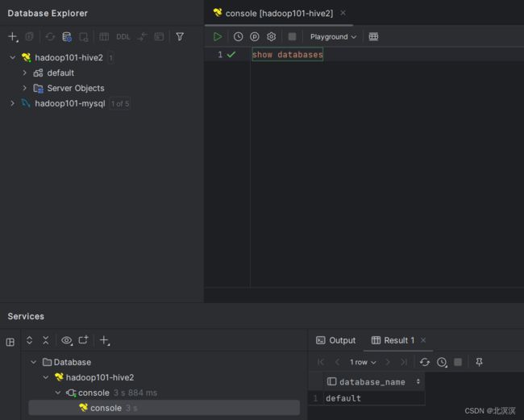The height and width of the screenshot is (420, 524).
Task: Click the Duplicate data source icon
Action: point(29,36)
